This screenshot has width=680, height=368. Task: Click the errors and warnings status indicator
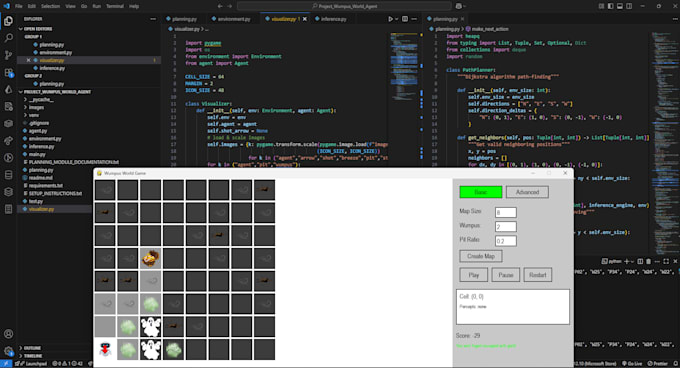point(67,364)
